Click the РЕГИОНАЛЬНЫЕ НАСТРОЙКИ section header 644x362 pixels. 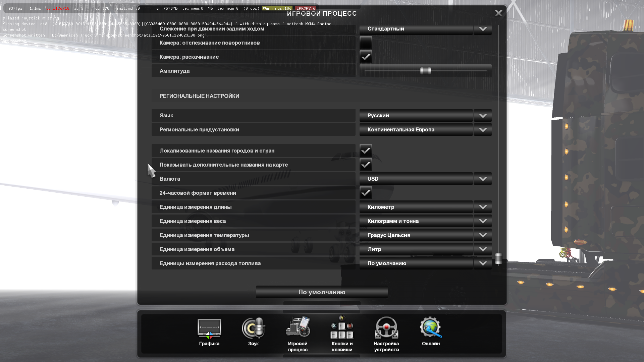[x=200, y=96]
